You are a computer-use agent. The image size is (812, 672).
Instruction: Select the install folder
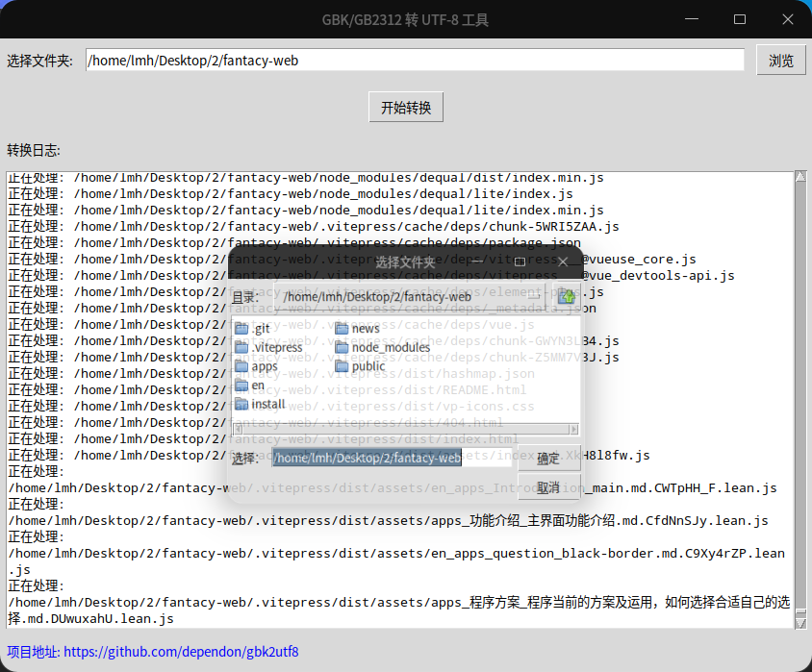267,404
